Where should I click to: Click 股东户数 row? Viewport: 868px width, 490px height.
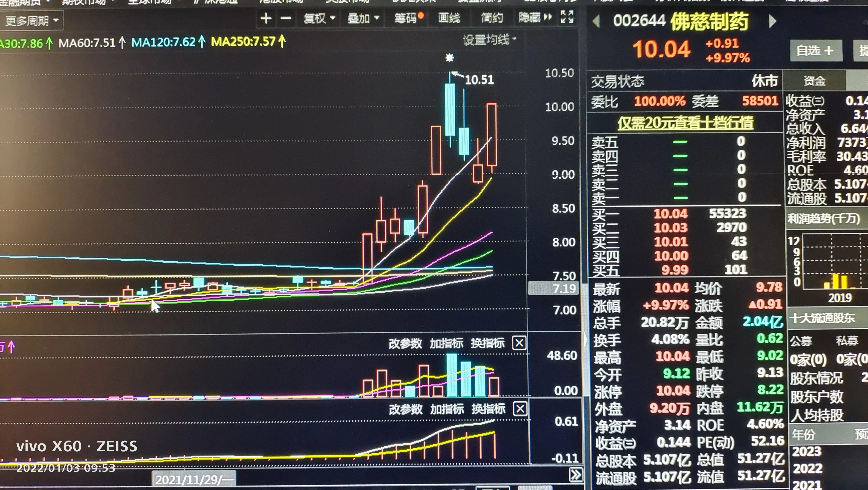(817, 397)
